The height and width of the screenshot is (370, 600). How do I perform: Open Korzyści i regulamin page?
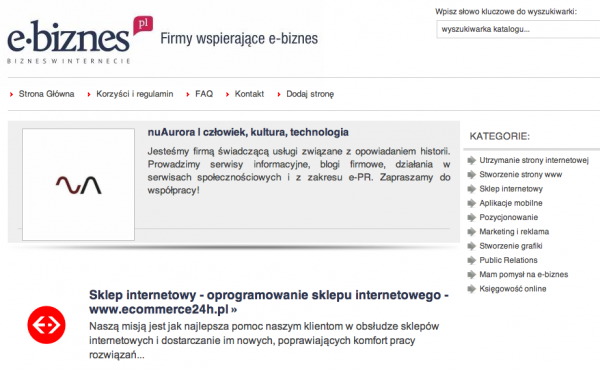(x=135, y=94)
